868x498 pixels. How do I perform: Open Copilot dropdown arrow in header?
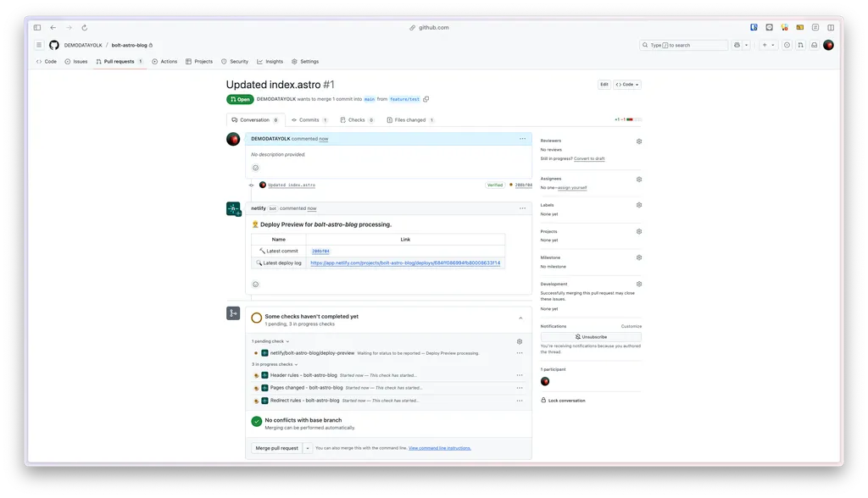point(746,45)
